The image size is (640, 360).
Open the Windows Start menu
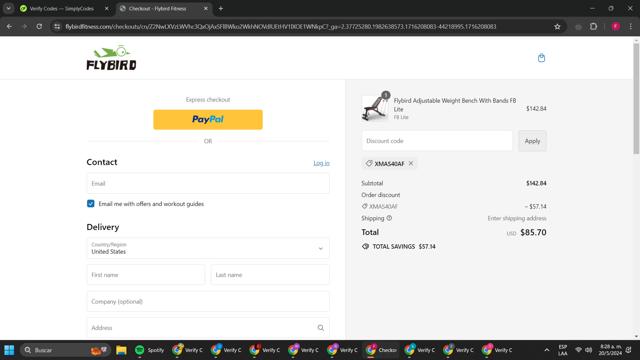point(9,350)
